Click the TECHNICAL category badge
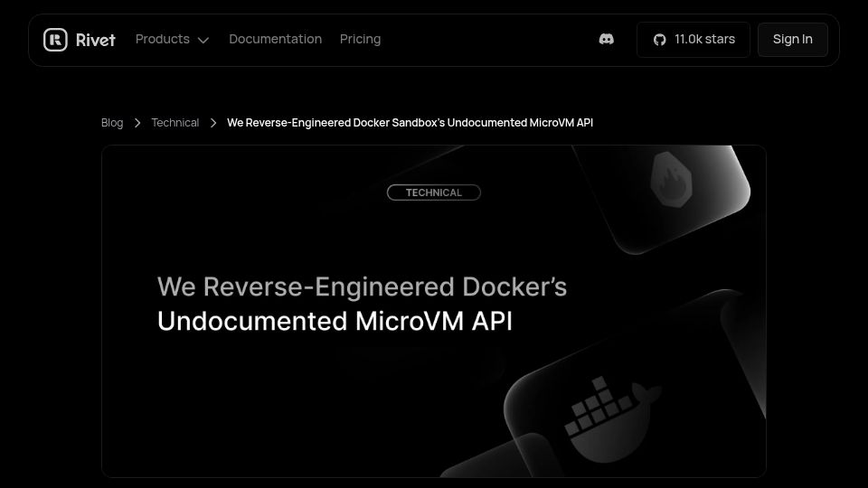The width and height of the screenshot is (868, 488). [433, 192]
